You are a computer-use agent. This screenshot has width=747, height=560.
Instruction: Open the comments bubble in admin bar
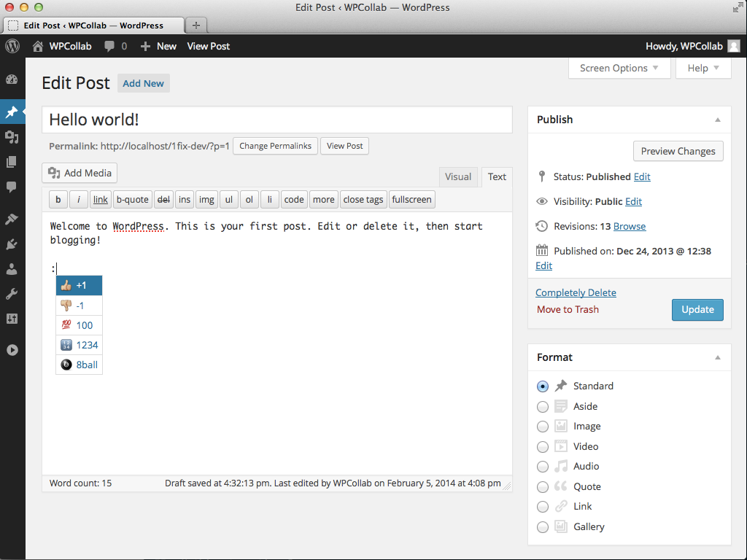pos(109,46)
